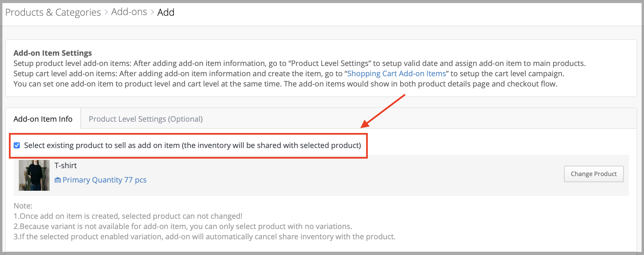Click note about cancel share inventory
This screenshot has height=255, width=644.
pyautogui.click(x=204, y=237)
